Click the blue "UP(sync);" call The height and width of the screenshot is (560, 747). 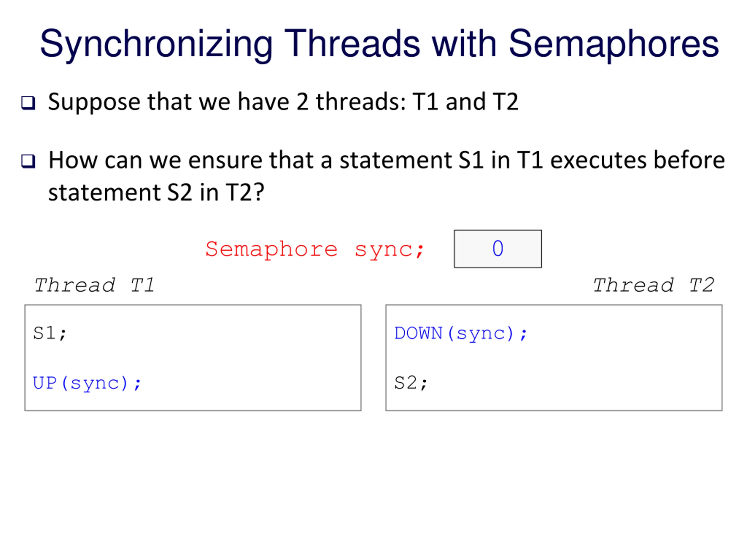pos(87,383)
